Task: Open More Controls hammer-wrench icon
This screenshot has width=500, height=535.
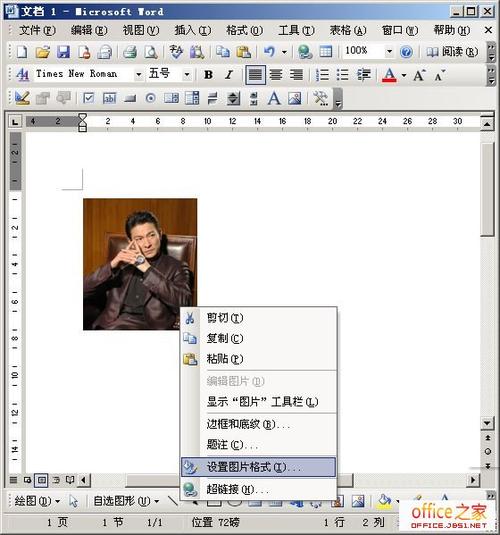Action: 320,99
